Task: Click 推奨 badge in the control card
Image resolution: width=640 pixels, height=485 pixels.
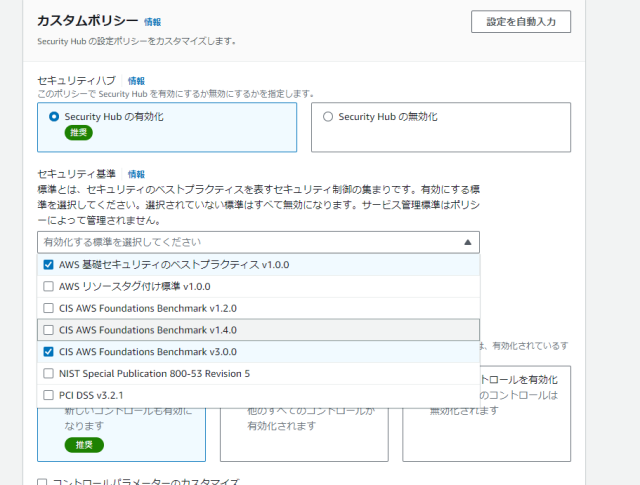Action: pyautogui.click(x=84, y=445)
